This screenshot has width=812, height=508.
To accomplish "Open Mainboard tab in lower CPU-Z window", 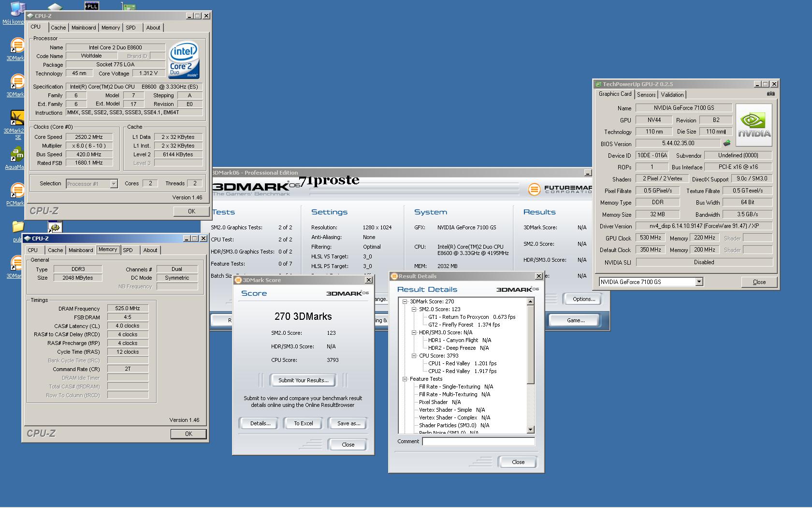I will pyautogui.click(x=81, y=250).
